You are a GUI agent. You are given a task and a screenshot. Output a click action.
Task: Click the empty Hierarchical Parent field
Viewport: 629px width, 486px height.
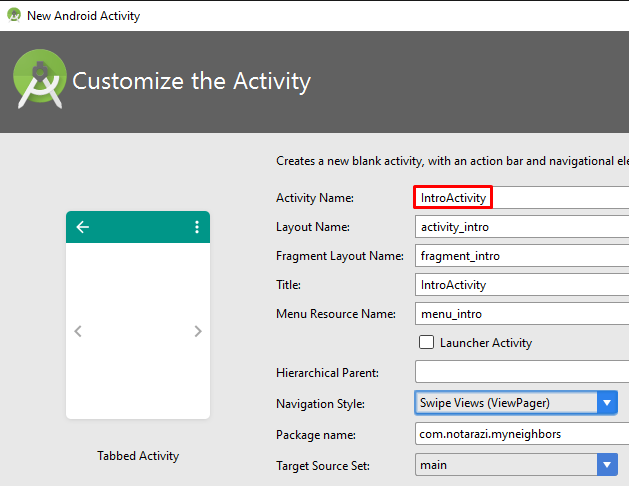click(521, 372)
